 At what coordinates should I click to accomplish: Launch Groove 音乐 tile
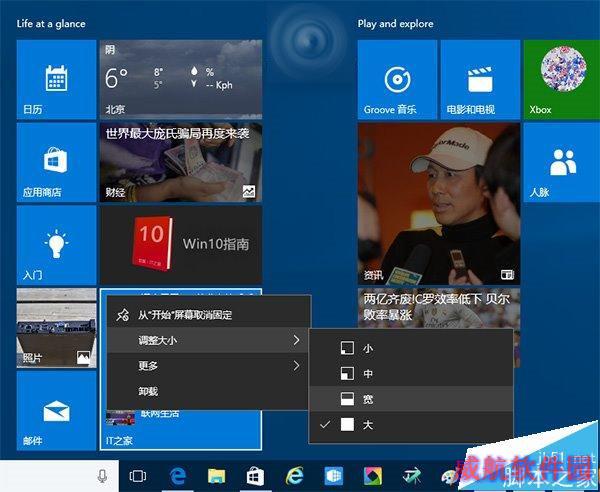[x=397, y=80]
